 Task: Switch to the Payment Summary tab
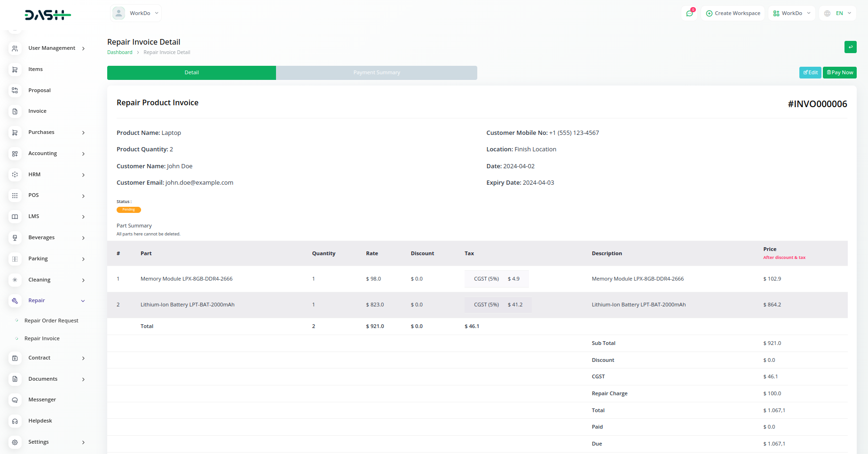(x=376, y=73)
